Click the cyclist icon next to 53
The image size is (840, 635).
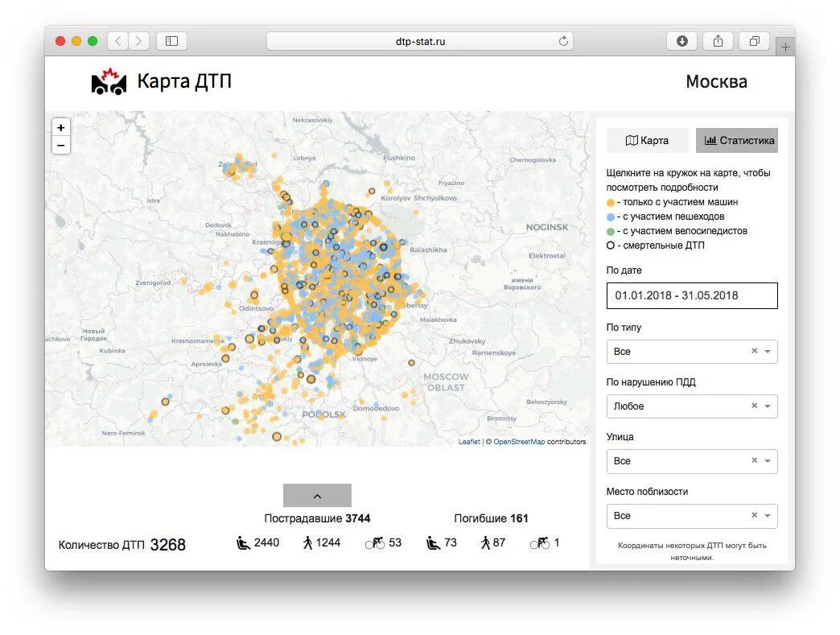(x=374, y=542)
